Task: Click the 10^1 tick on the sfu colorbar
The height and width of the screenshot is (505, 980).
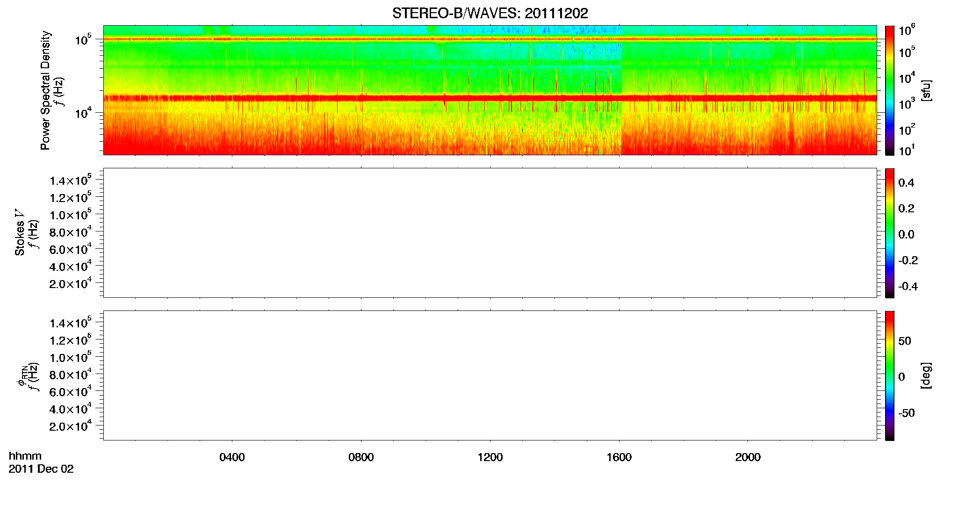Action: (x=907, y=151)
